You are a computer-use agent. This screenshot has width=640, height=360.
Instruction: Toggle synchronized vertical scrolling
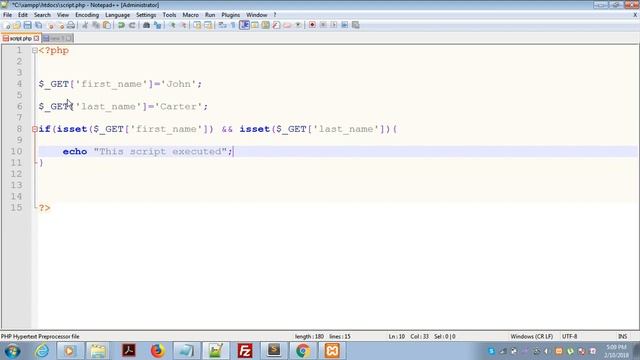coord(198,25)
